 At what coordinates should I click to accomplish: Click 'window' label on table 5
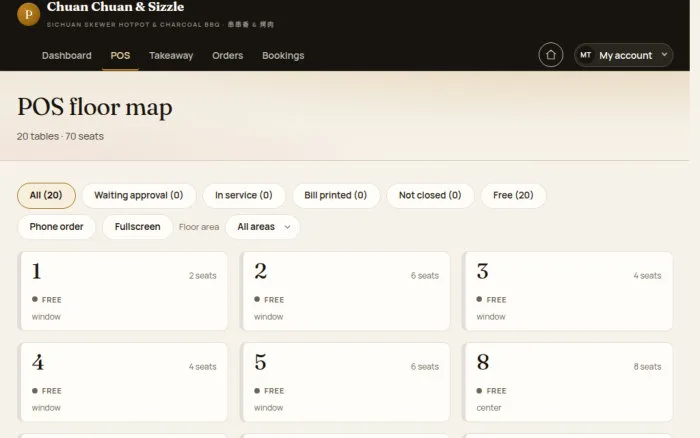point(268,408)
